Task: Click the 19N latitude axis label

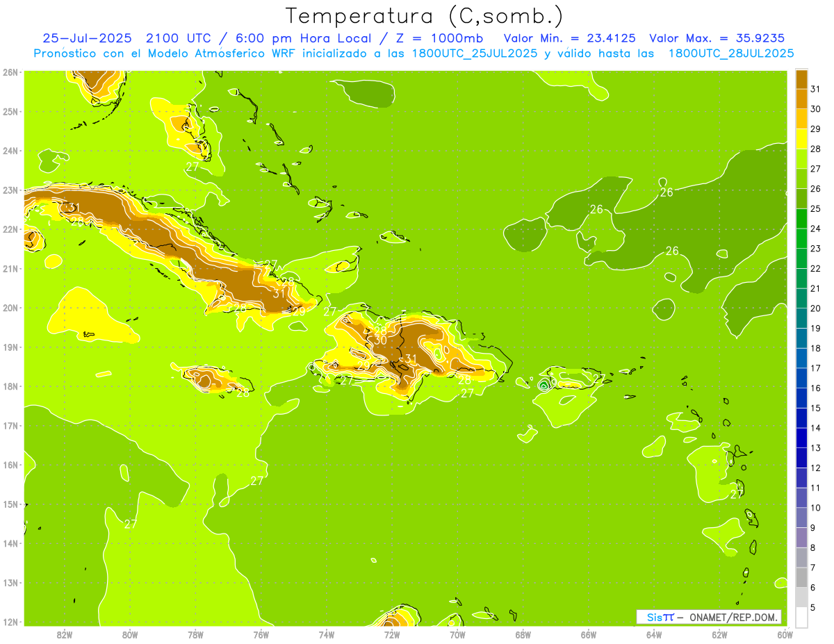Action: tap(10, 347)
